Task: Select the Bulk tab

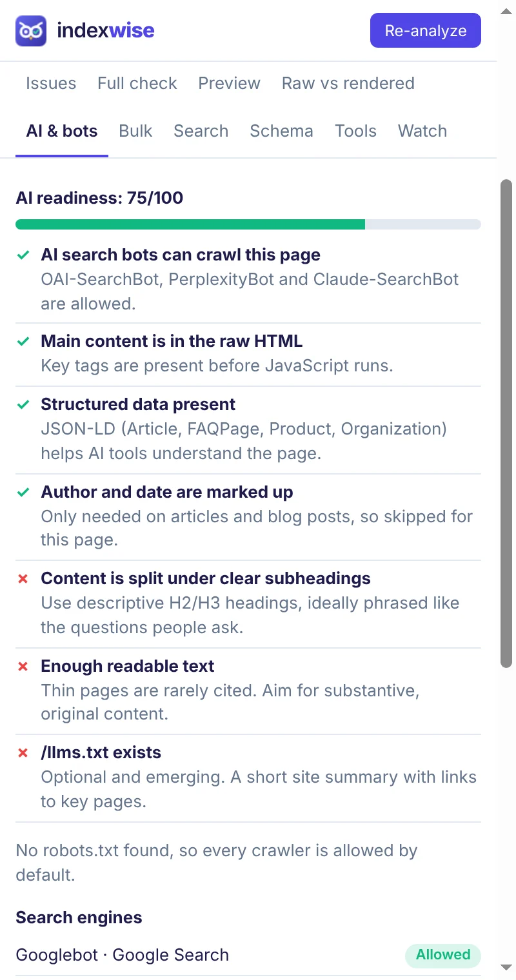Action: pos(135,131)
